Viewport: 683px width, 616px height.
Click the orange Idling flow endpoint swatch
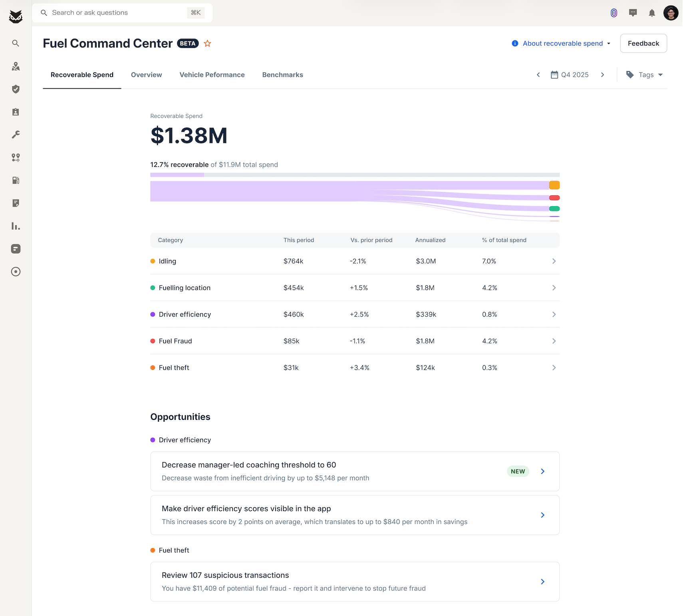[x=554, y=185]
